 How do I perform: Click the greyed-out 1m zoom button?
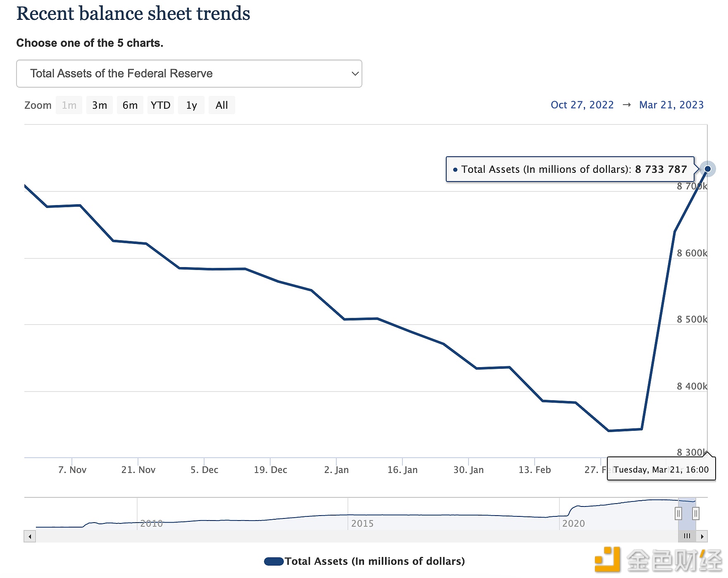click(69, 105)
